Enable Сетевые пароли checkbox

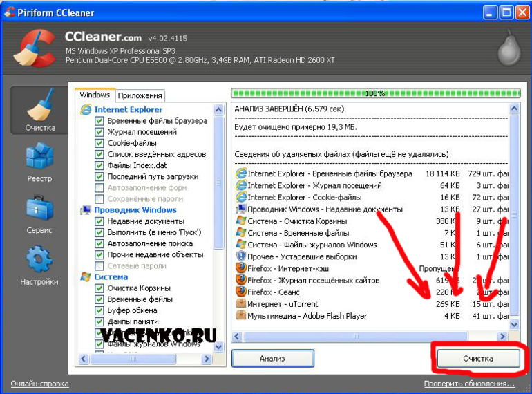99,265
